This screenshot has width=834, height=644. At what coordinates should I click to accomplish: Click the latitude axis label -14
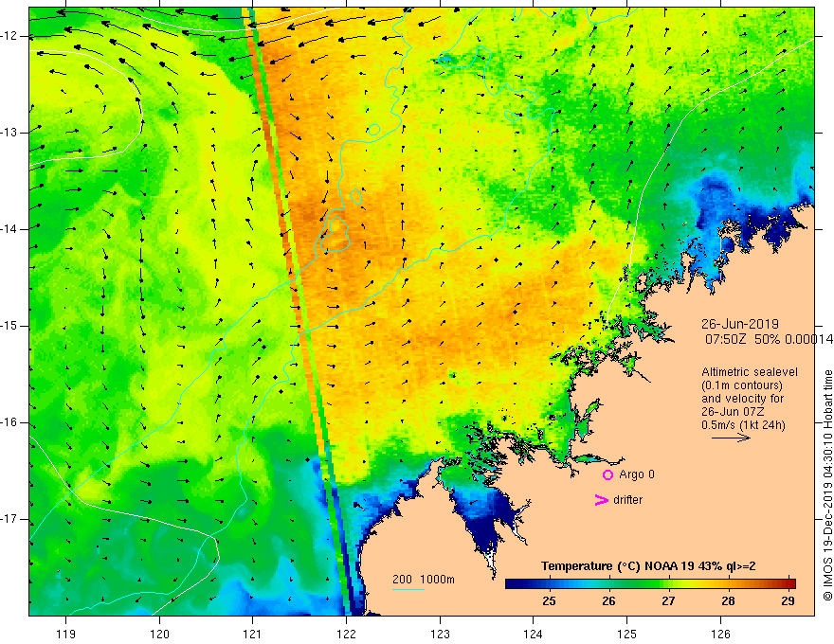10,229
